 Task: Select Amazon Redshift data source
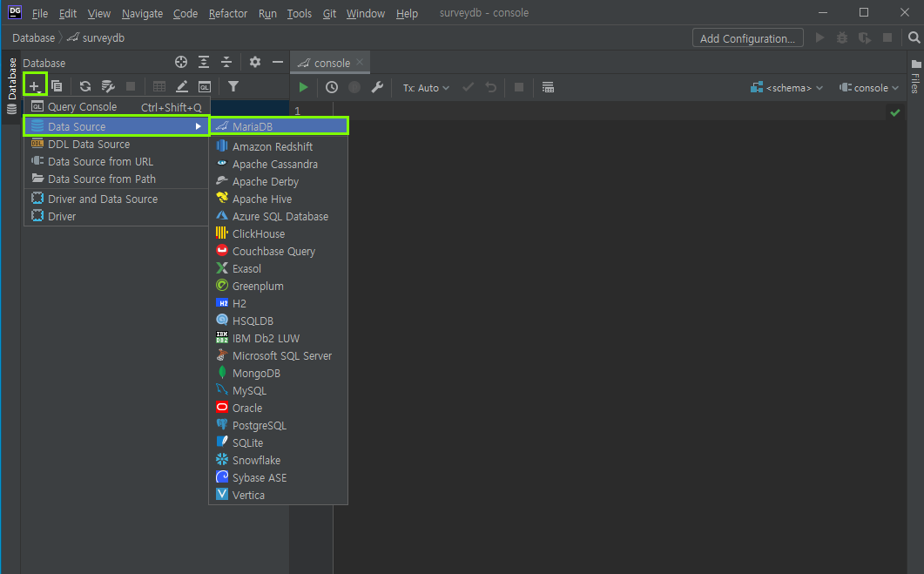279,146
